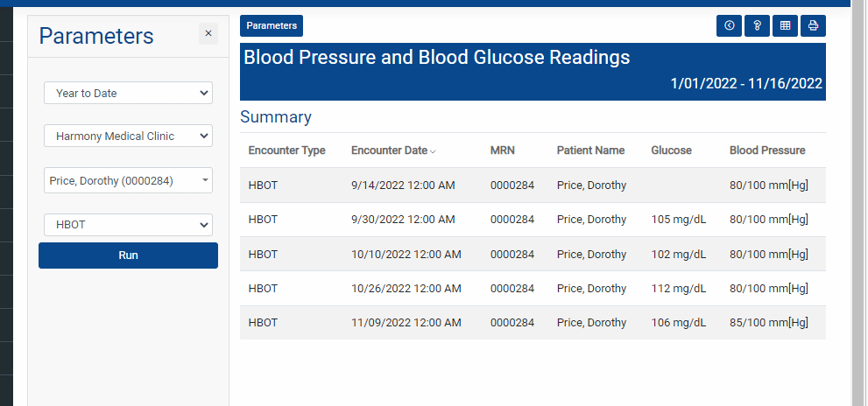Sort by the Encounter Date column header
The image size is (868, 406).
tap(389, 150)
